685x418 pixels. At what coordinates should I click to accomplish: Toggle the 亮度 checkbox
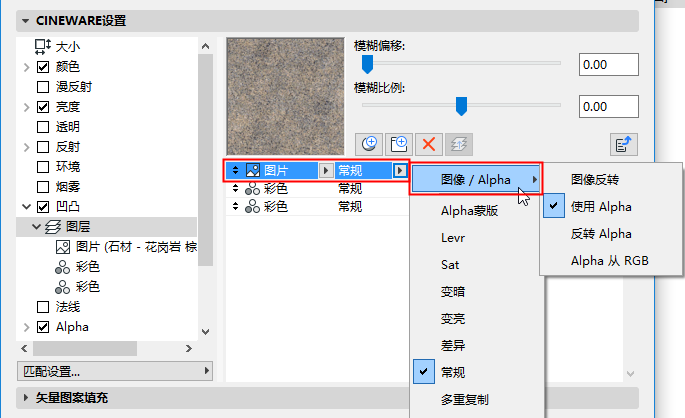click(43, 107)
